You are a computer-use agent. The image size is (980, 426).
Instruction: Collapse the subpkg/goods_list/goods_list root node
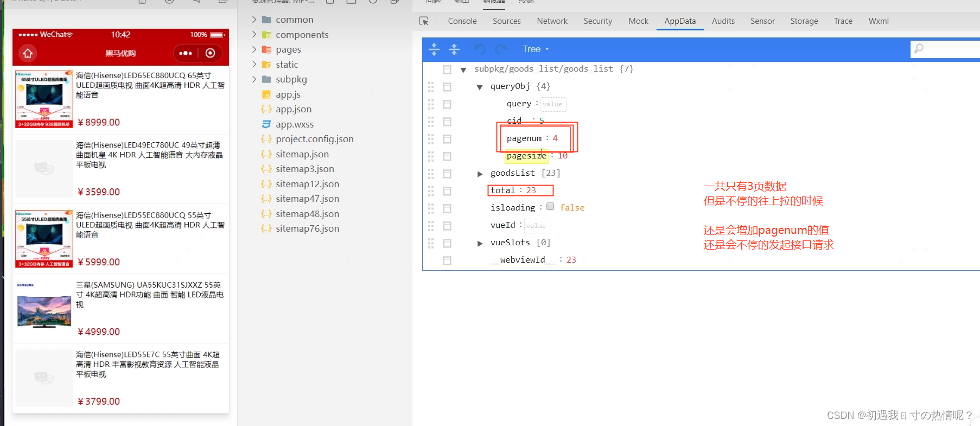click(x=463, y=69)
